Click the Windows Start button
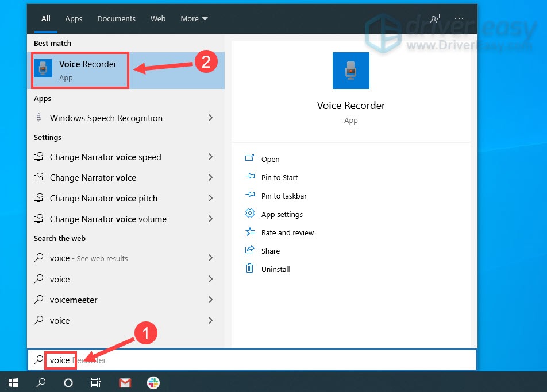The height and width of the screenshot is (392, 547). pos(13,383)
